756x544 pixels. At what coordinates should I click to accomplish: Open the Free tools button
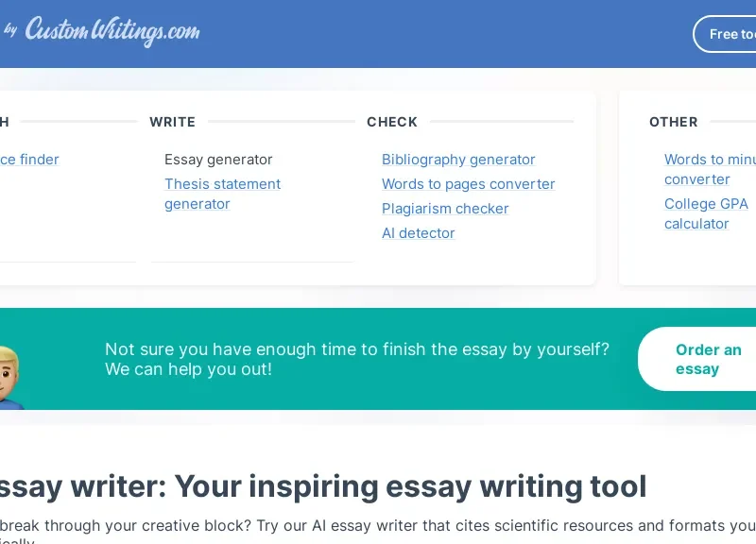click(732, 34)
